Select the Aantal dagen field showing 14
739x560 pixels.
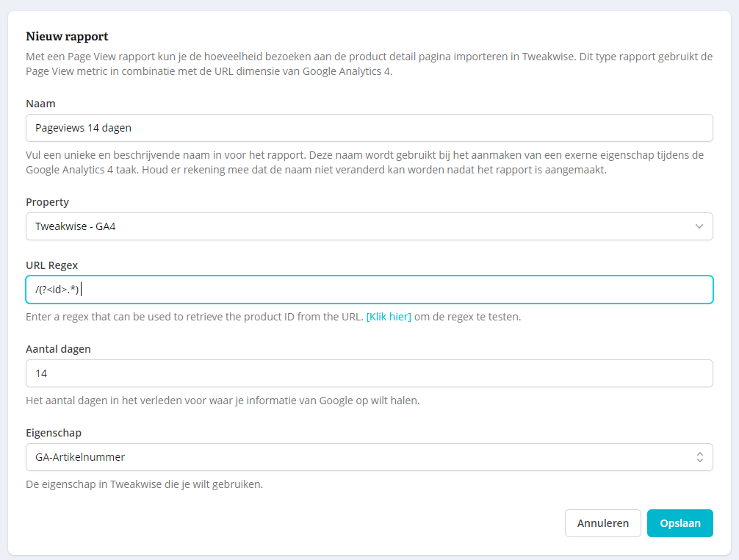[x=369, y=373]
